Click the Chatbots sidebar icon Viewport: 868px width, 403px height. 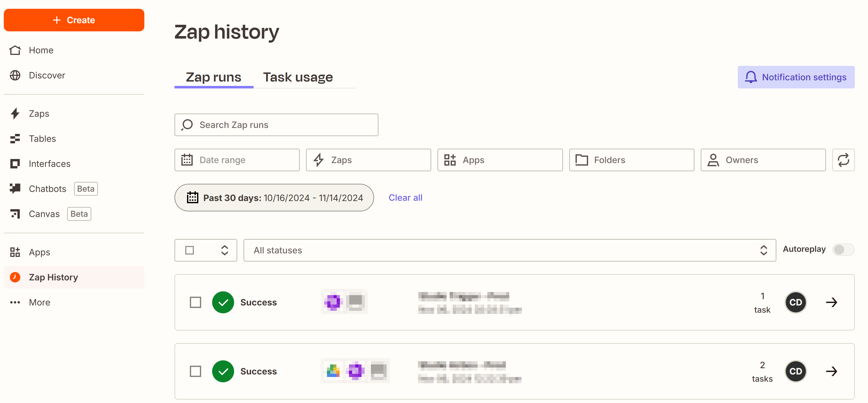[15, 188]
